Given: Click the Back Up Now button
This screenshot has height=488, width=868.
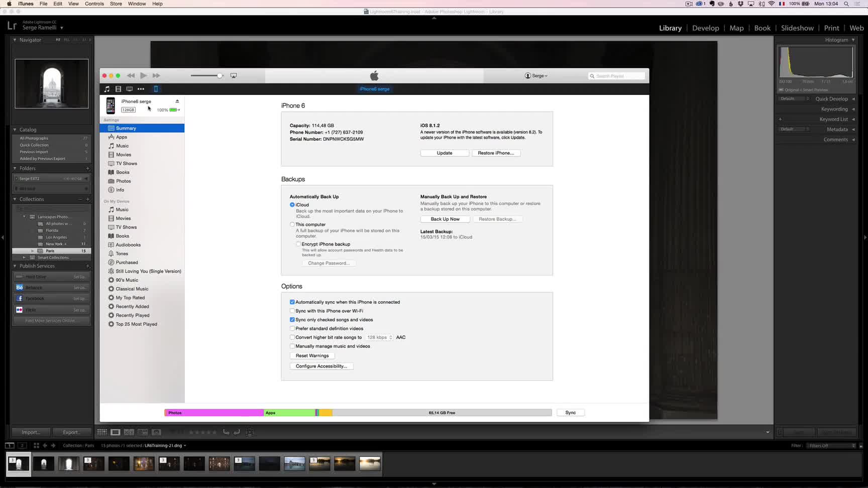Looking at the screenshot, I should coord(445,219).
